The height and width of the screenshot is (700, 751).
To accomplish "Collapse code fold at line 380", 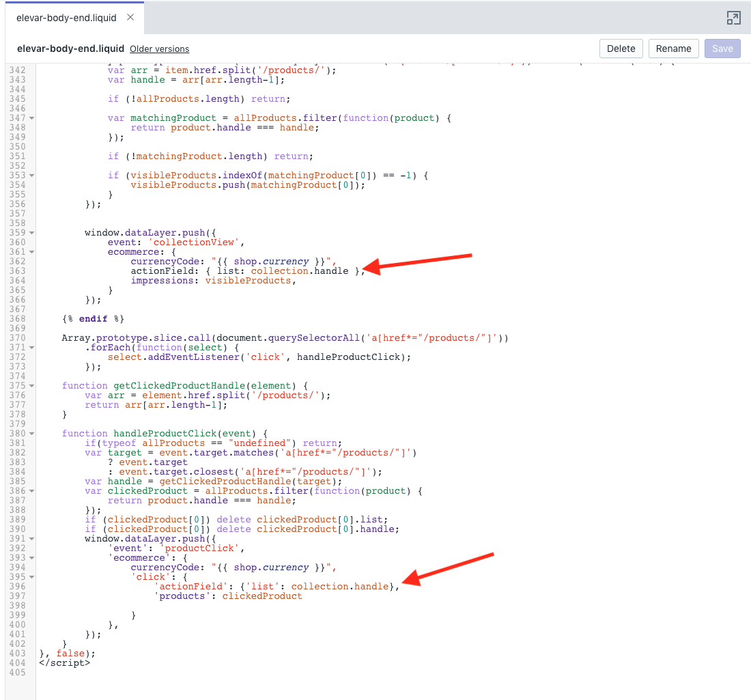I will coord(31,434).
